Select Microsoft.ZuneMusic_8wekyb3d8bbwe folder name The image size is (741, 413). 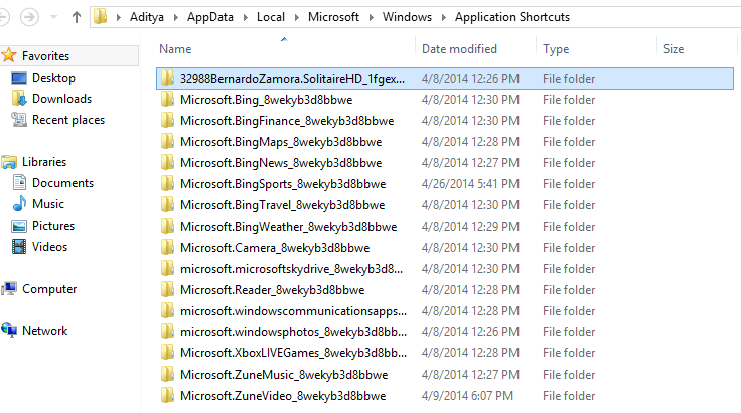point(284,375)
